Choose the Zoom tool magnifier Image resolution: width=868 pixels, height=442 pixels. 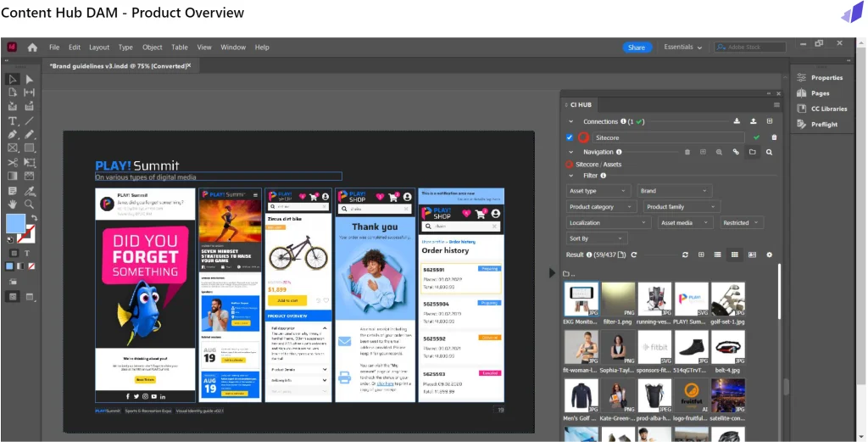tap(29, 204)
